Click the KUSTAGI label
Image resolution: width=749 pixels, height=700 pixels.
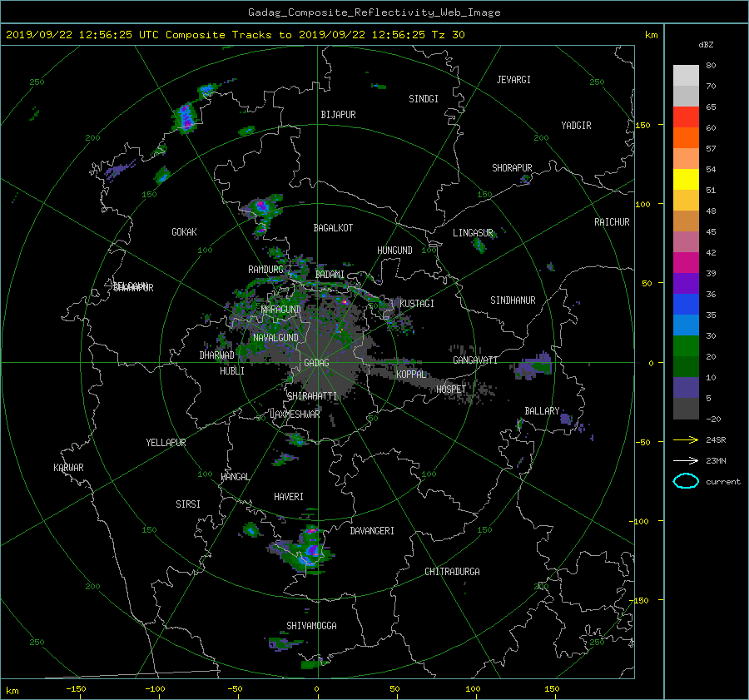(417, 304)
